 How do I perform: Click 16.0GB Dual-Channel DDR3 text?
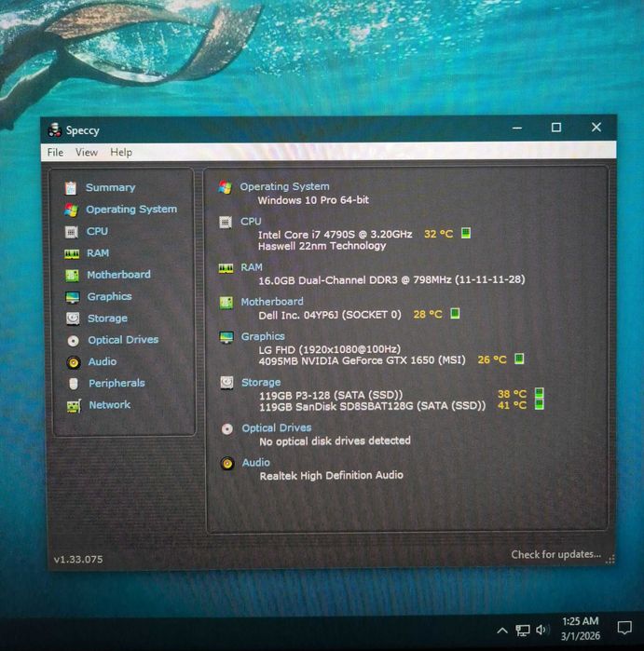pyautogui.click(x=328, y=280)
